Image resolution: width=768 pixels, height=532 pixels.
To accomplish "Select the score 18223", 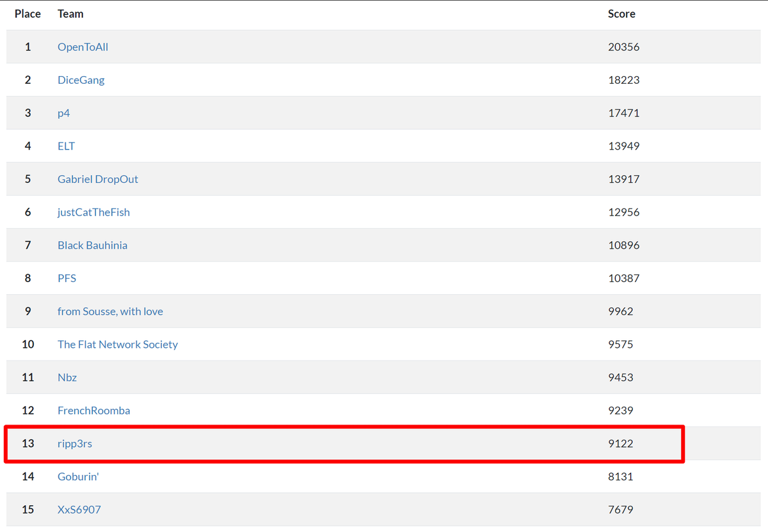I will 623,80.
